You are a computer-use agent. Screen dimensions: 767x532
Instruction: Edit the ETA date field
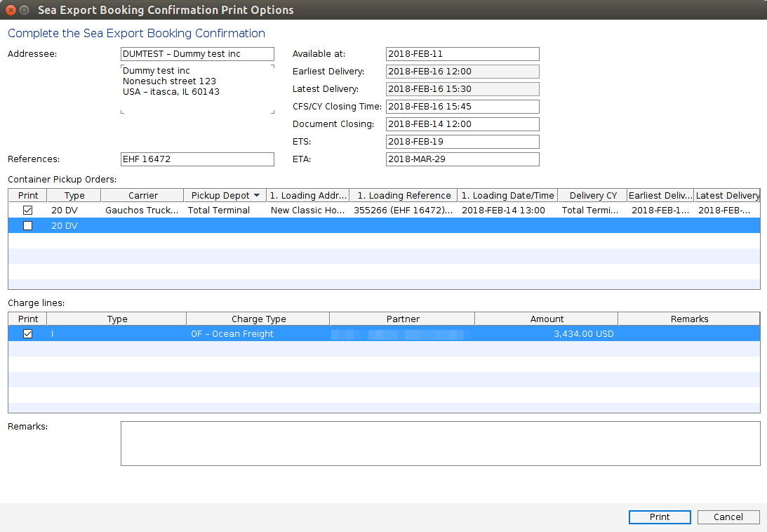[x=462, y=159]
